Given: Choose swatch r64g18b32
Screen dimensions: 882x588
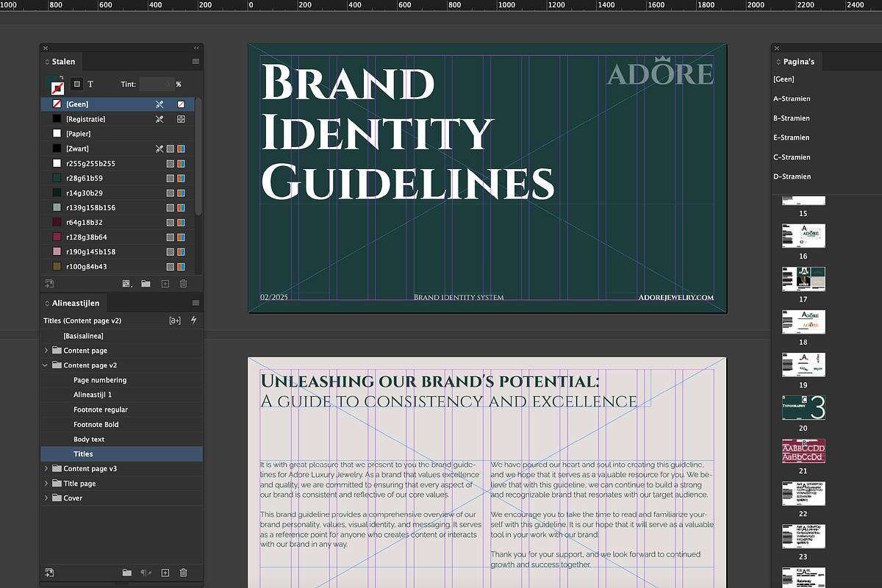Looking at the screenshot, I should coord(118,222).
